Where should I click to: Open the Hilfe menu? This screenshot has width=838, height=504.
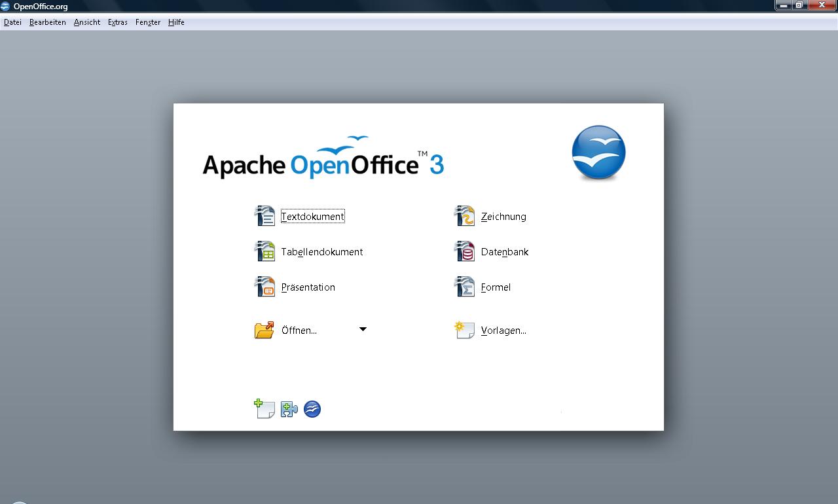tap(176, 22)
